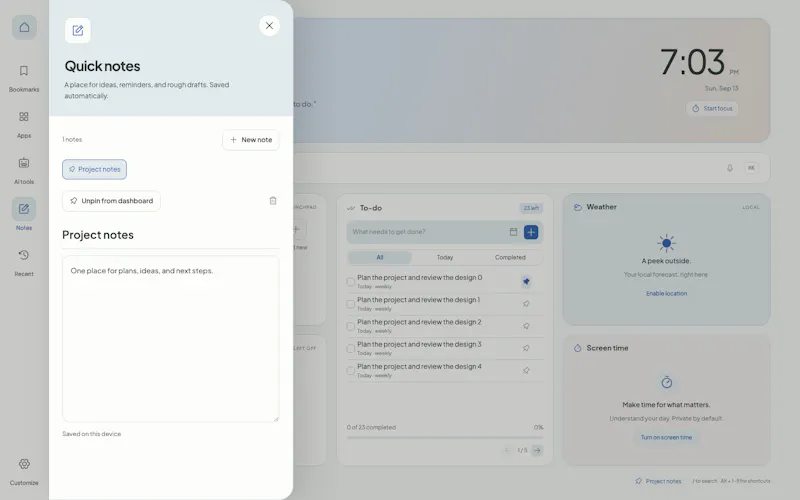Click the LOCAL label in Weather
This screenshot has height=500, width=800.
(x=751, y=208)
